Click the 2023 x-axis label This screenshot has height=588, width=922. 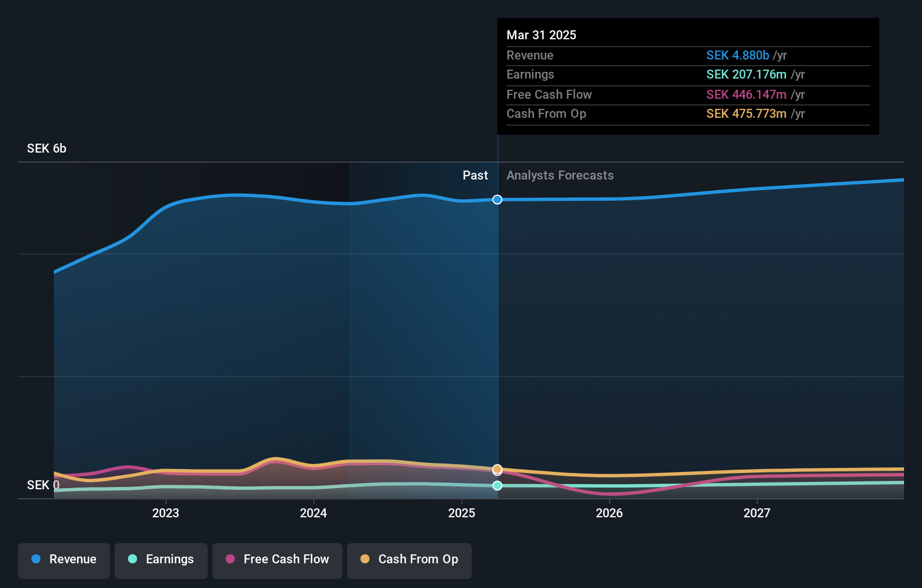[166, 513]
